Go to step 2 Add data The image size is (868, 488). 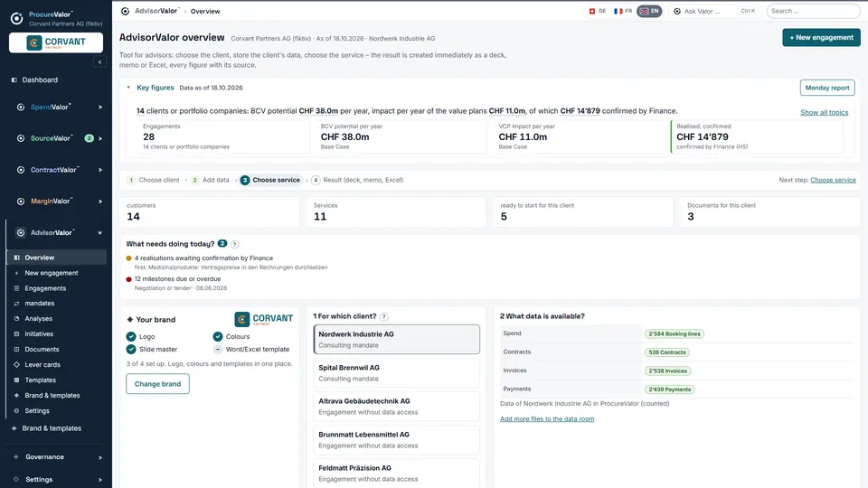point(211,180)
